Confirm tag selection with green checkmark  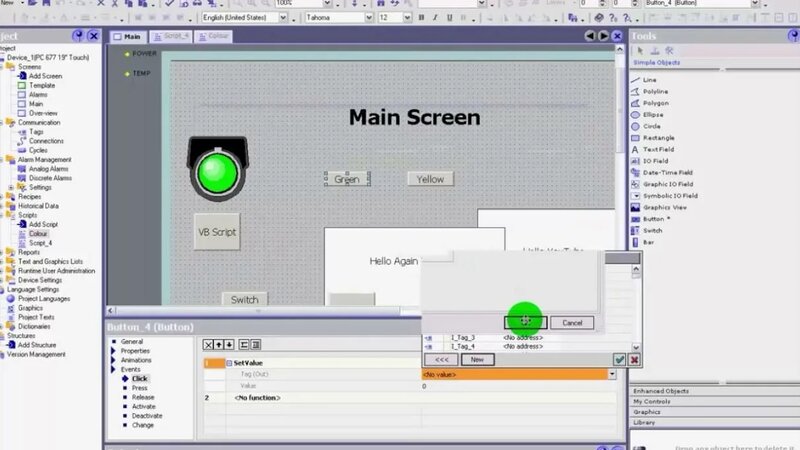(619, 360)
